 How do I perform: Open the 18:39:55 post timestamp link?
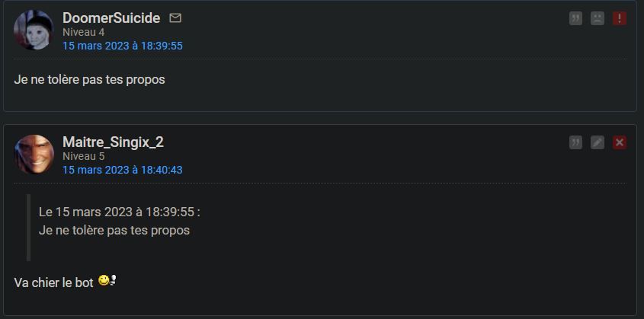pyautogui.click(x=122, y=46)
